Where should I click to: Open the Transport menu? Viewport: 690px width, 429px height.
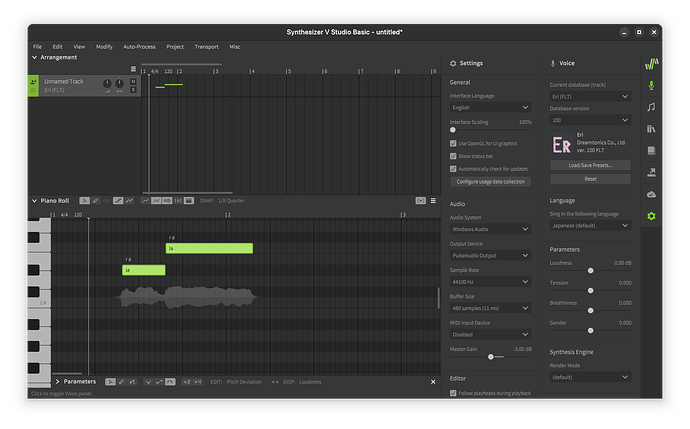click(206, 47)
